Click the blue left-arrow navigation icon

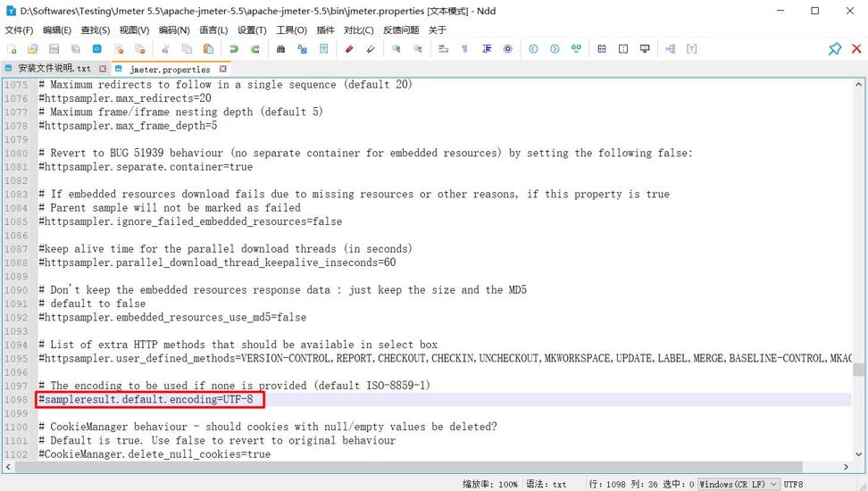533,49
